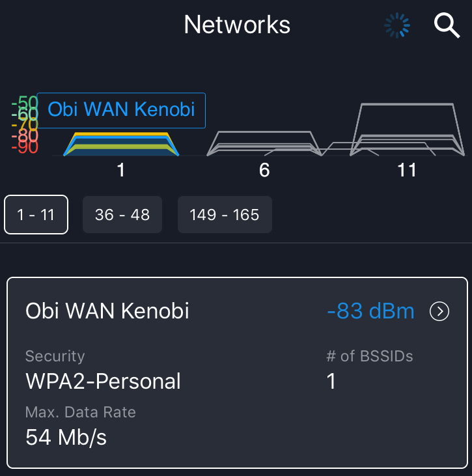This screenshot has width=472, height=476.
Task: Tap channel 6 axis label
Action: point(264,170)
